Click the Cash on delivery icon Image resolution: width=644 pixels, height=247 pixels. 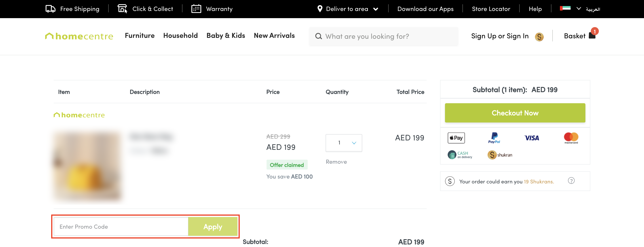460,155
